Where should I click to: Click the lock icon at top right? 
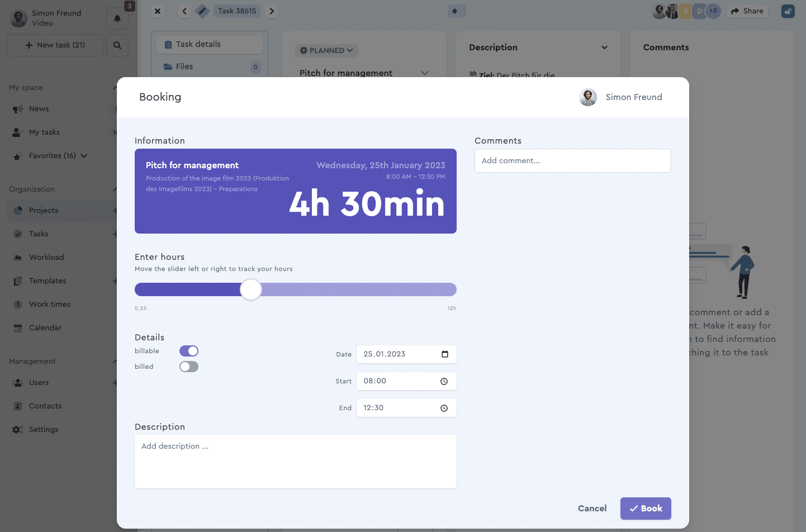pos(788,11)
